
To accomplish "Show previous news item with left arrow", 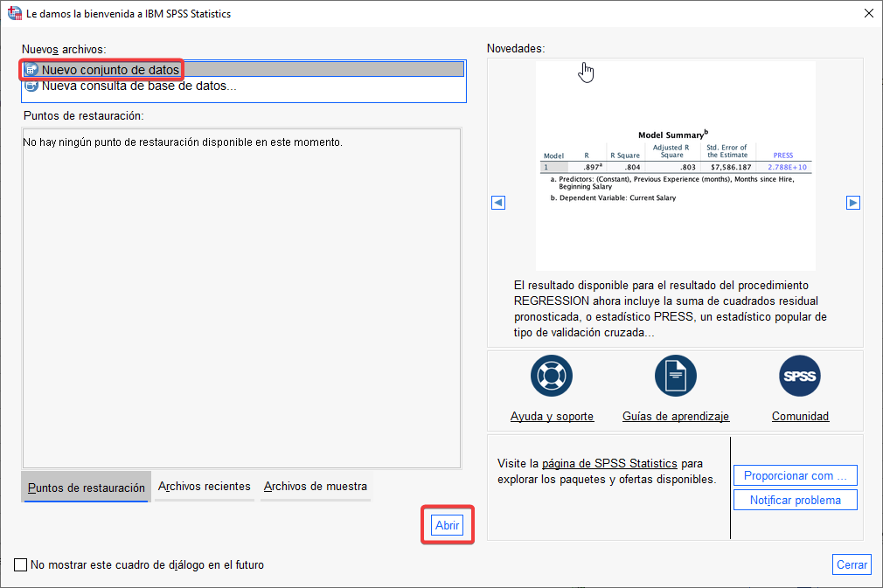I will click(x=498, y=203).
